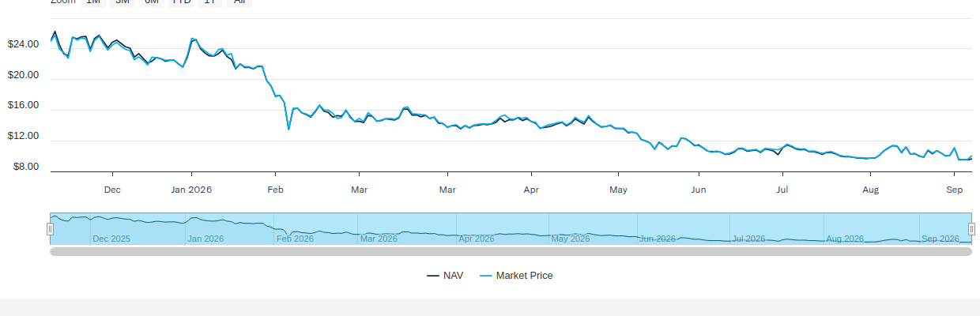The width and height of the screenshot is (980, 316).
Task: Click Jun 2026 in the navigator strip
Action: pos(658,239)
